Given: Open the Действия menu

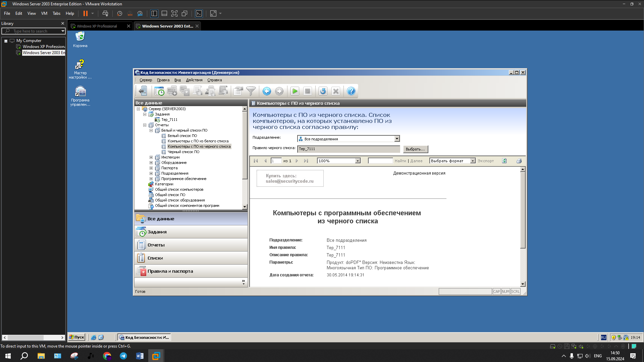Looking at the screenshot, I should pyautogui.click(x=194, y=80).
